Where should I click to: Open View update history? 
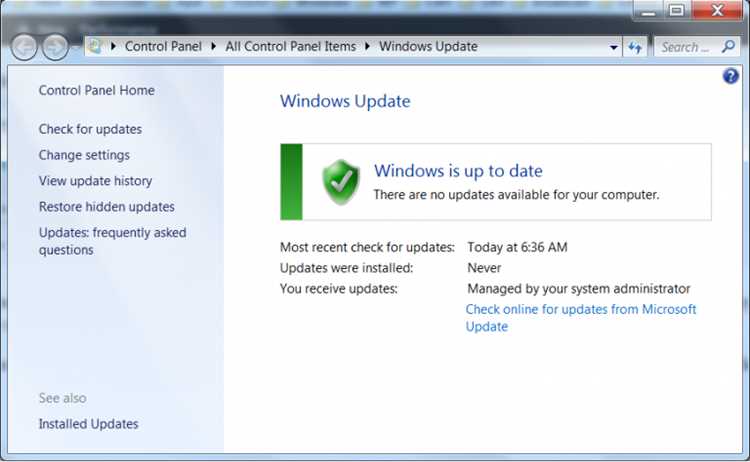[95, 181]
